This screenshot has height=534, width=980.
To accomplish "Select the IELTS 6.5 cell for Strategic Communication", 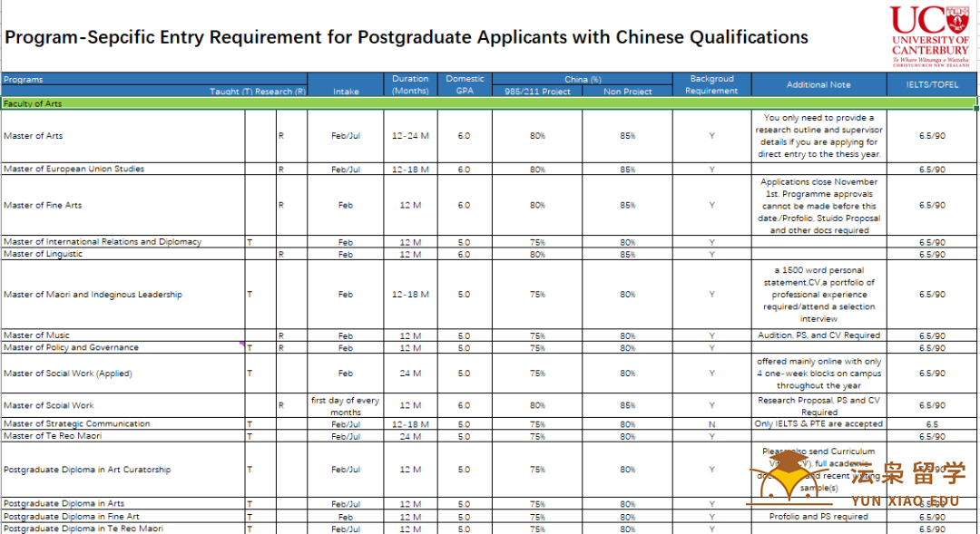I will (x=932, y=424).
